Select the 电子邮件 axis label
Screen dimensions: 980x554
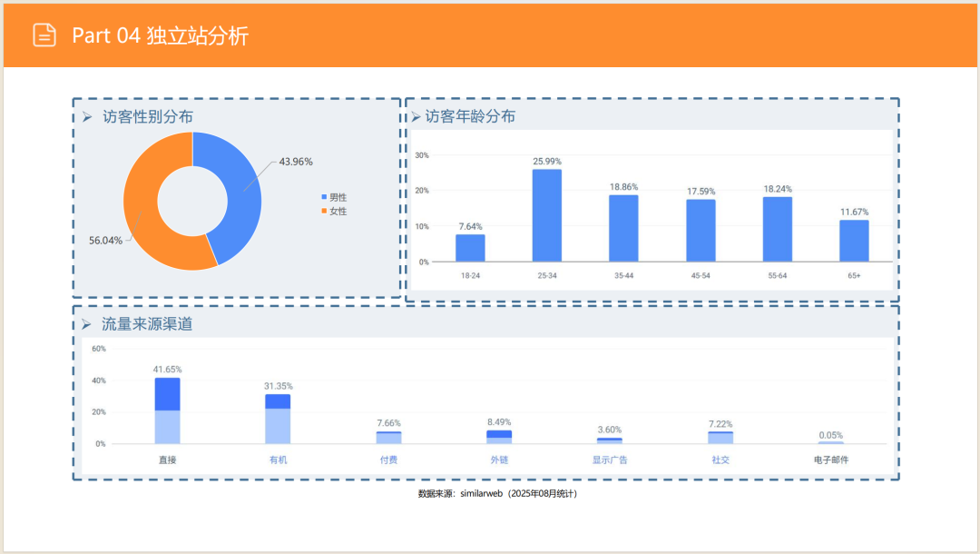point(830,460)
